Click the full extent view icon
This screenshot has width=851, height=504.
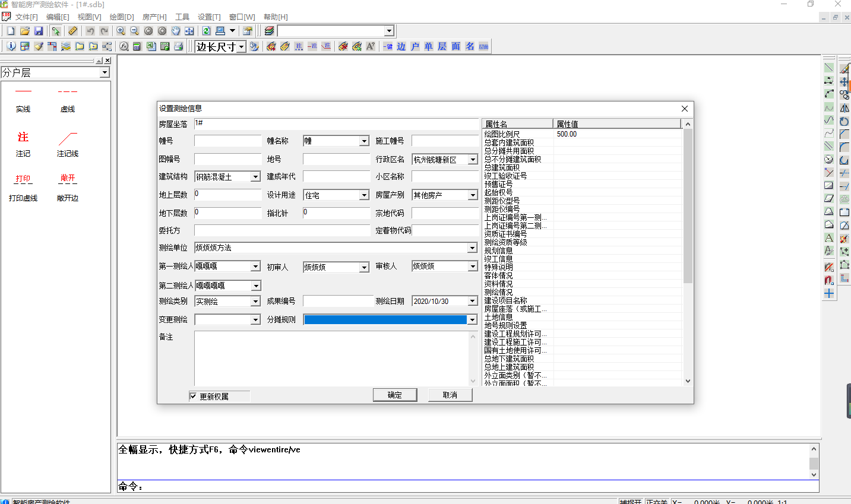[189, 31]
